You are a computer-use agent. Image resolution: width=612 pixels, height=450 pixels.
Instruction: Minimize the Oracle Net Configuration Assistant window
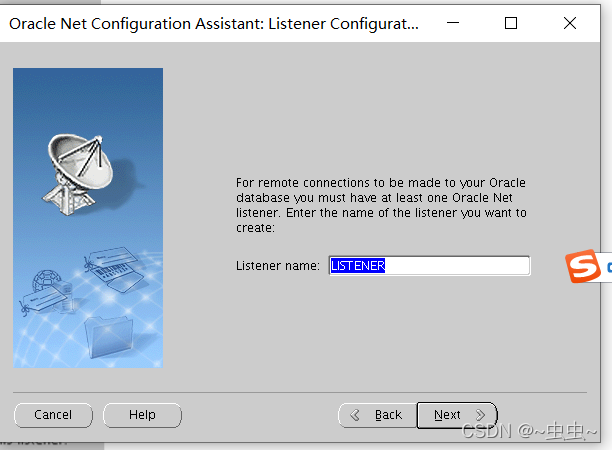[453, 23]
